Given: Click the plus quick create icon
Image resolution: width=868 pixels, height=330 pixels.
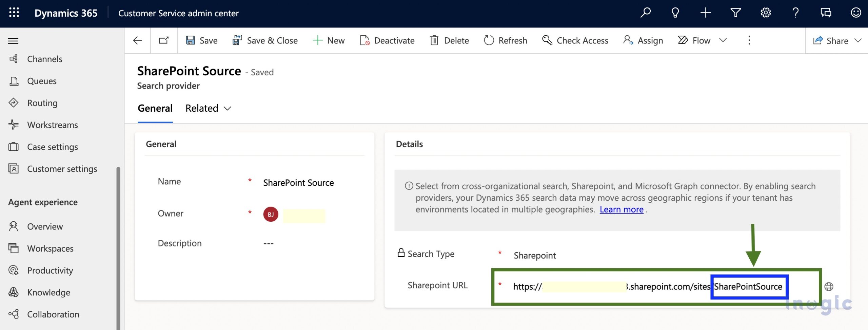Looking at the screenshot, I should [x=705, y=13].
